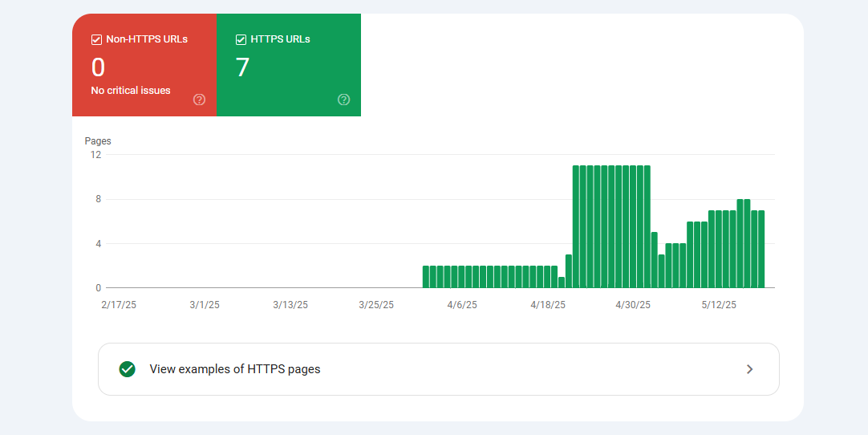Click green checkmark icon beside View examples
This screenshot has height=435, width=868.
128,369
